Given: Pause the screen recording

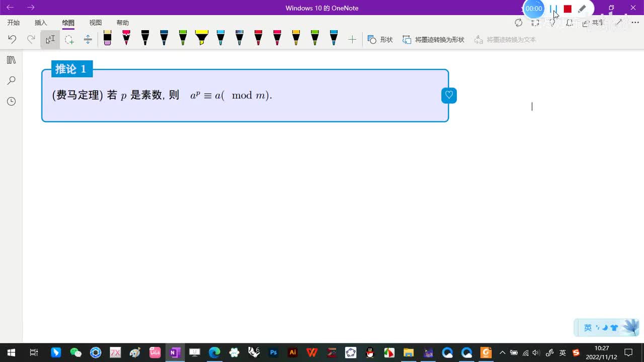Looking at the screenshot, I should tap(553, 9).
